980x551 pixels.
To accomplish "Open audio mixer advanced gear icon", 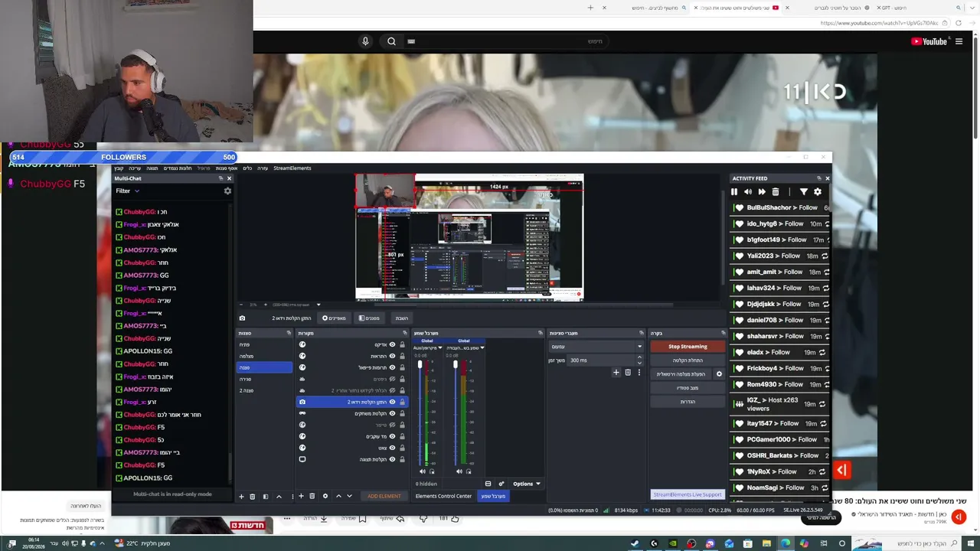I will click(x=501, y=484).
